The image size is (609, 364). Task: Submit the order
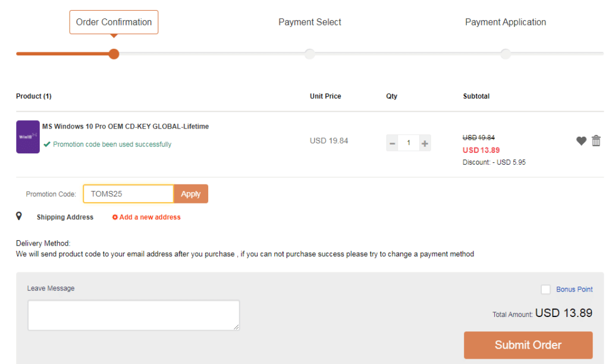[528, 345]
